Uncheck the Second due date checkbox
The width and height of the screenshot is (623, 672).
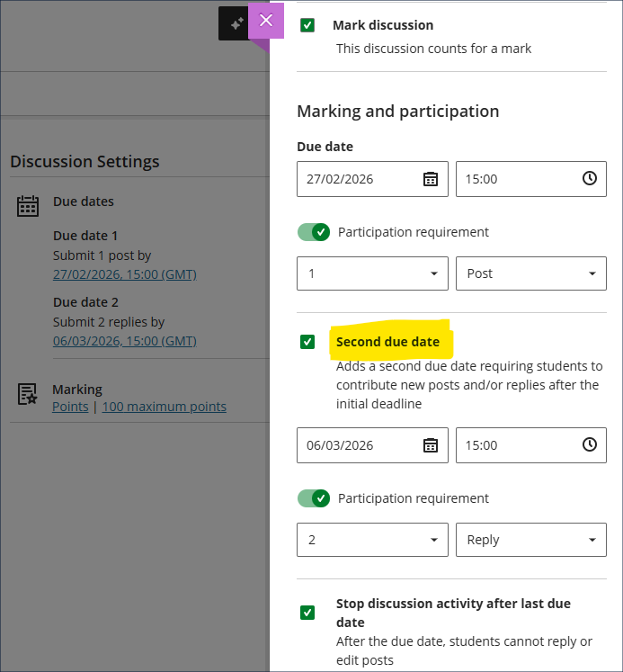click(x=307, y=342)
